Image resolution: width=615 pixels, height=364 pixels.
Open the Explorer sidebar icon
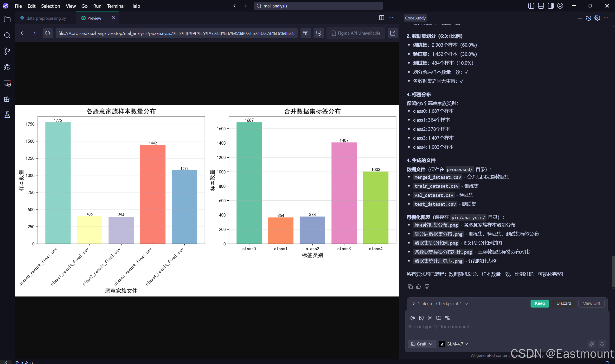7,19
